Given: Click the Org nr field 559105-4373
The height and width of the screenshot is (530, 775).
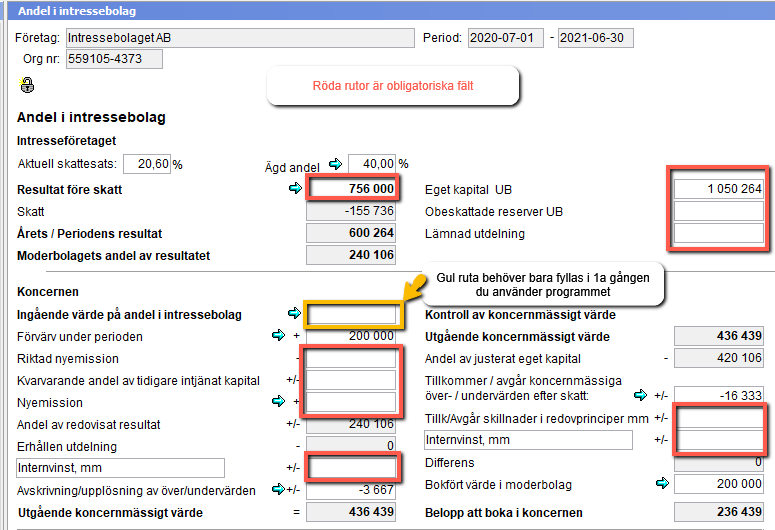Looking at the screenshot, I should (114, 59).
